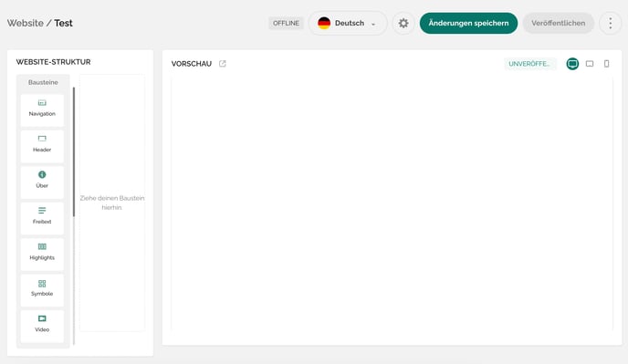Open the Deutsch language dropdown

pos(348,23)
